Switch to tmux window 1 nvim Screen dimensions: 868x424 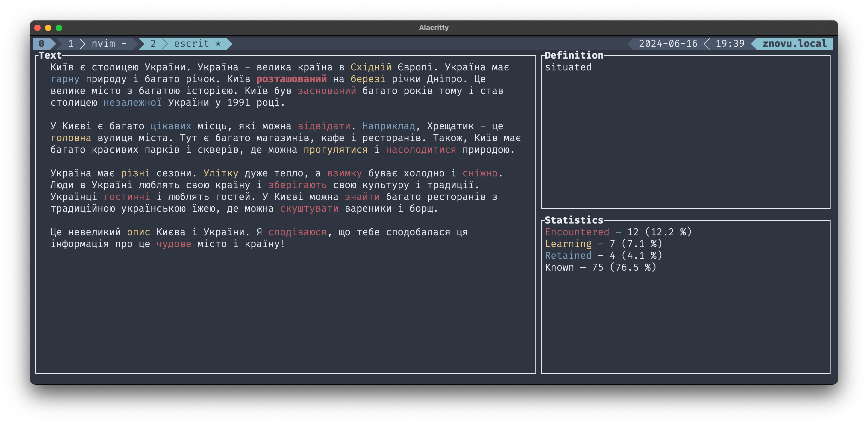point(97,44)
